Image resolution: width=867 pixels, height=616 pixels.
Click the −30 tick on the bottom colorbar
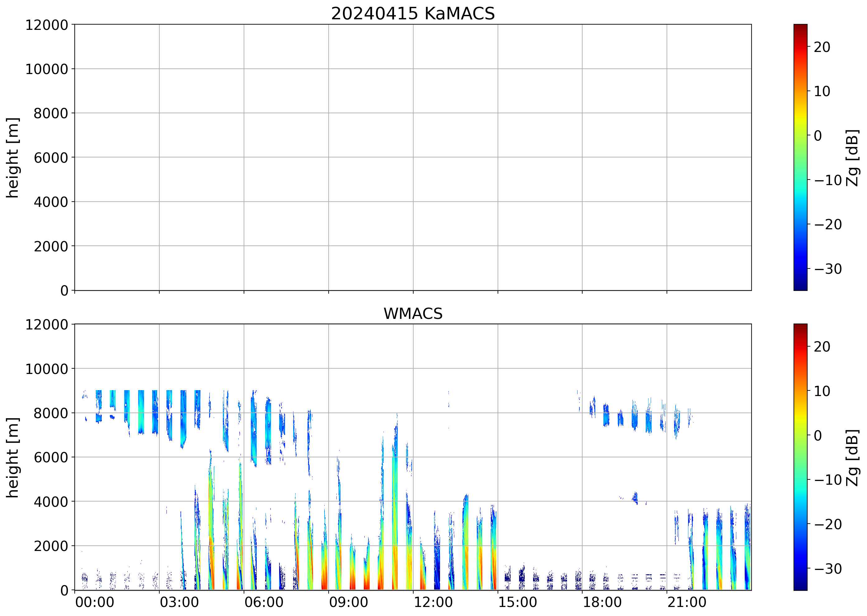827,569
